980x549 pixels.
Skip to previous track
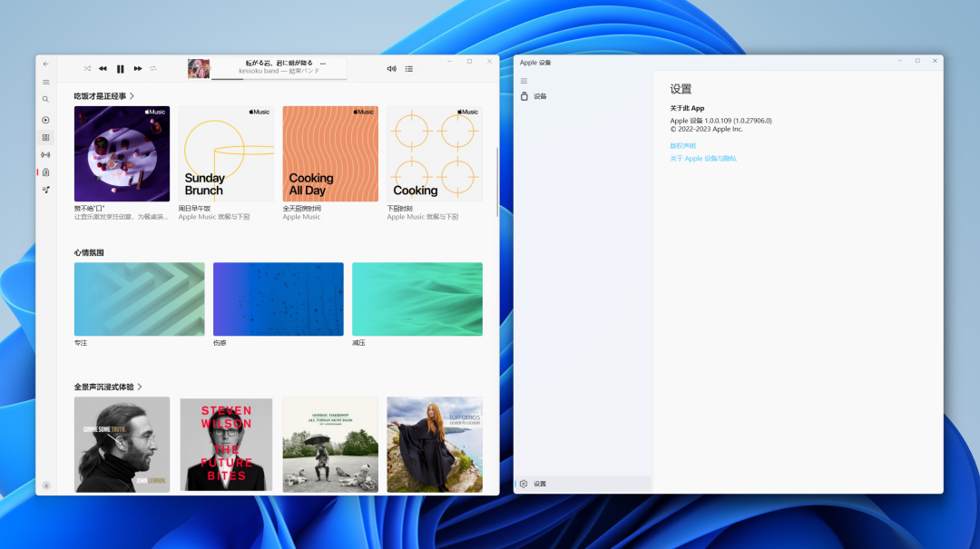103,69
